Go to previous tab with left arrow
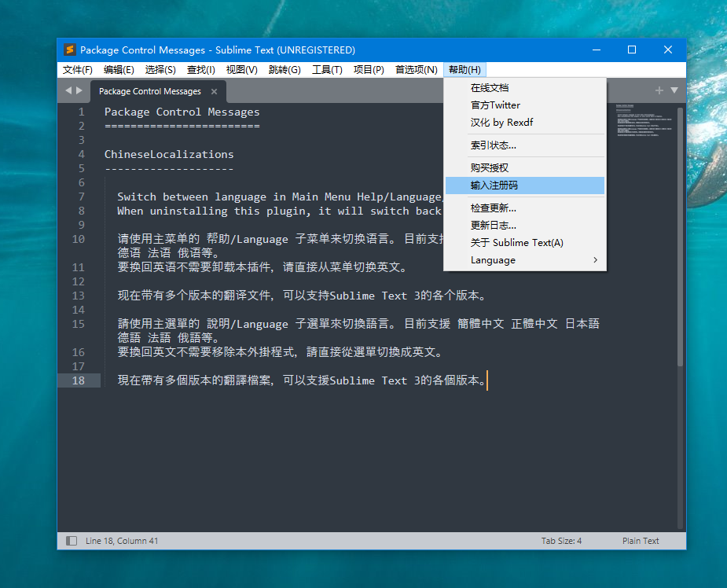727x588 pixels. click(x=68, y=90)
